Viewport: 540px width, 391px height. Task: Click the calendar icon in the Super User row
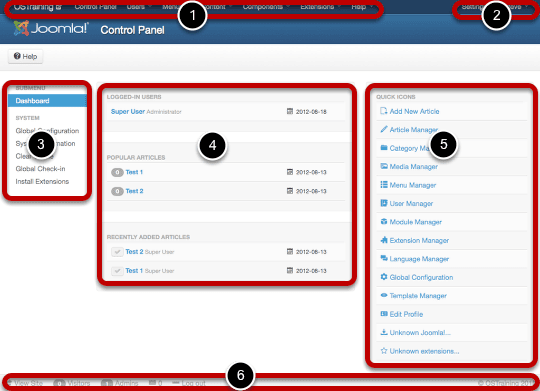tap(290, 111)
